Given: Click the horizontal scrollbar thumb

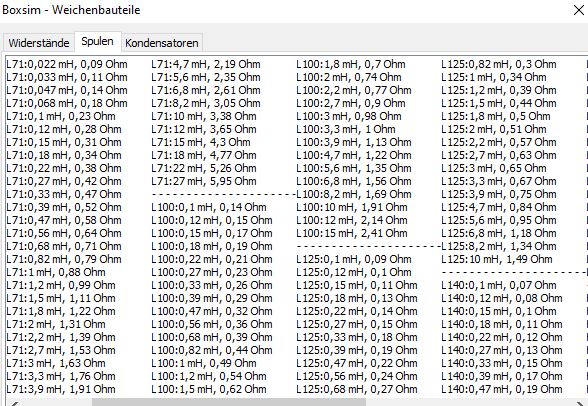Looking at the screenshot, I should click(229, 403).
